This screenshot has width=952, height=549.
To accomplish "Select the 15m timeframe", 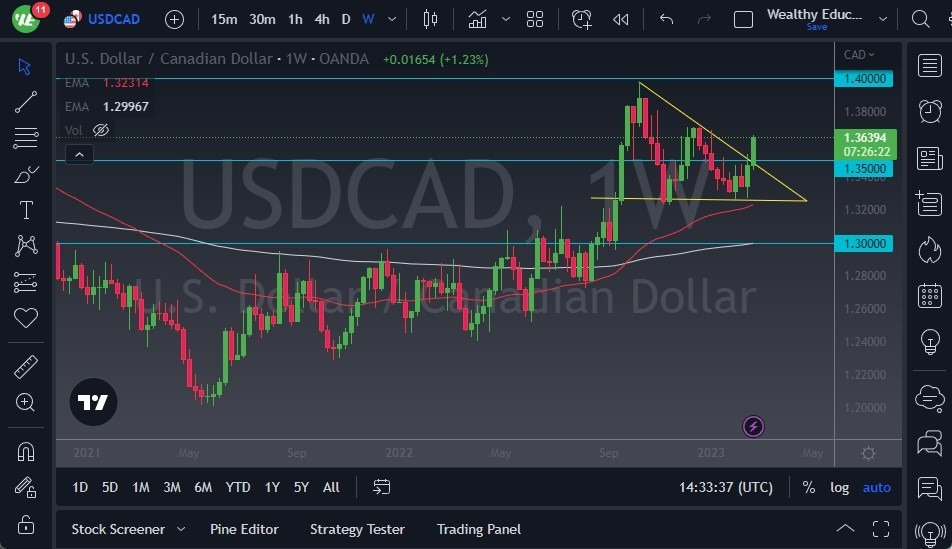I will pyautogui.click(x=224, y=19).
